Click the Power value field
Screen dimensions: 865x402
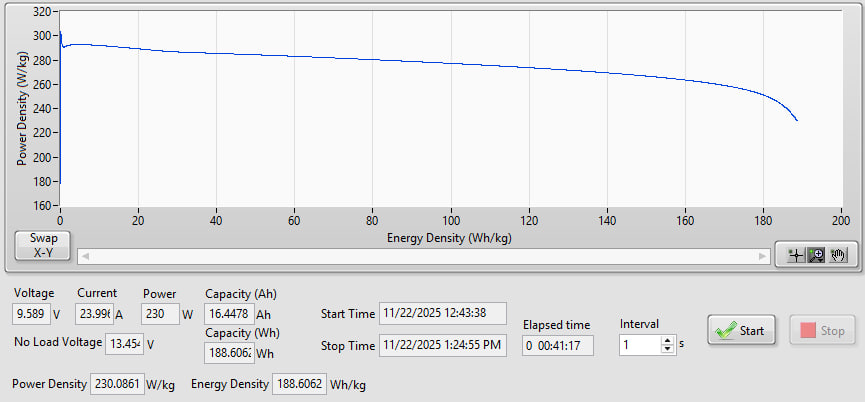pyautogui.click(x=159, y=314)
